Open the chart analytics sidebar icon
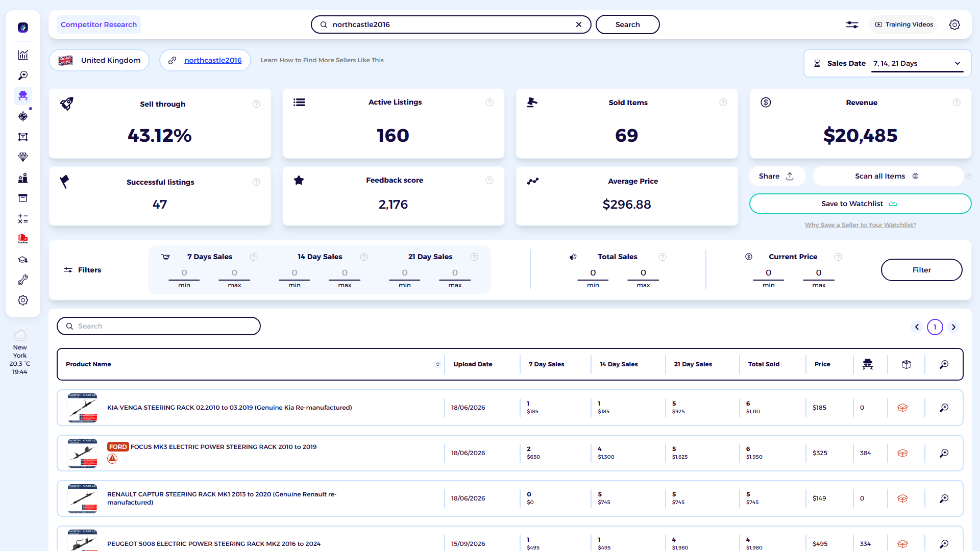 pos(23,55)
